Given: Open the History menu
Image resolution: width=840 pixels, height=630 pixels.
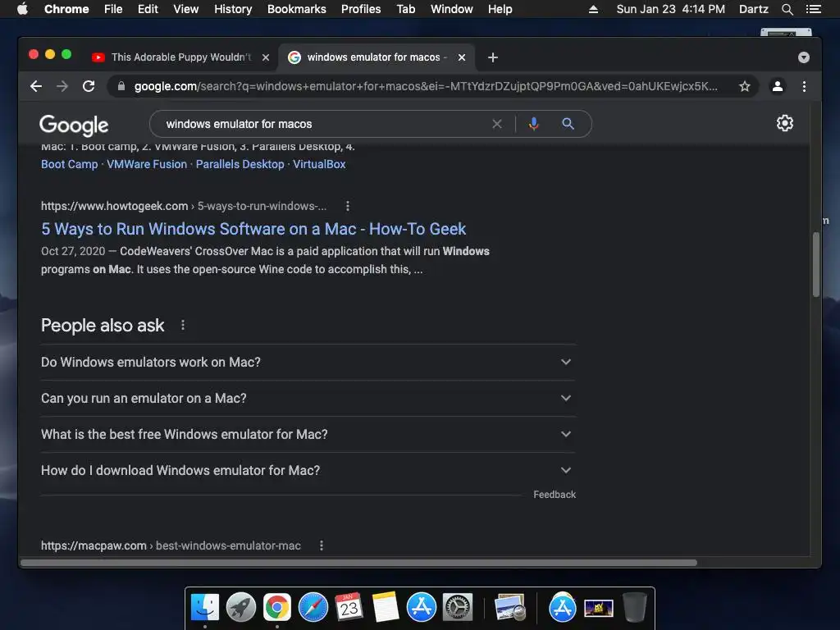Looking at the screenshot, I should click(x=233, y=9).
